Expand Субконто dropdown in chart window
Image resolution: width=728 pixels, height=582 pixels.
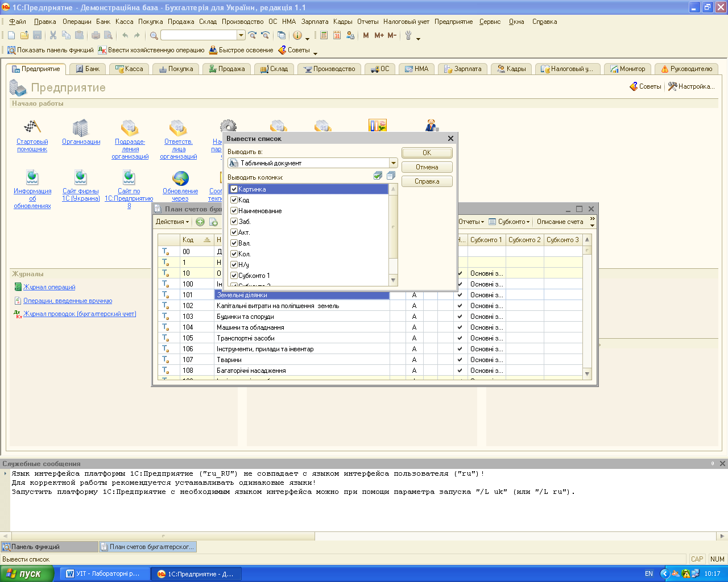click(x=510, y=222)
